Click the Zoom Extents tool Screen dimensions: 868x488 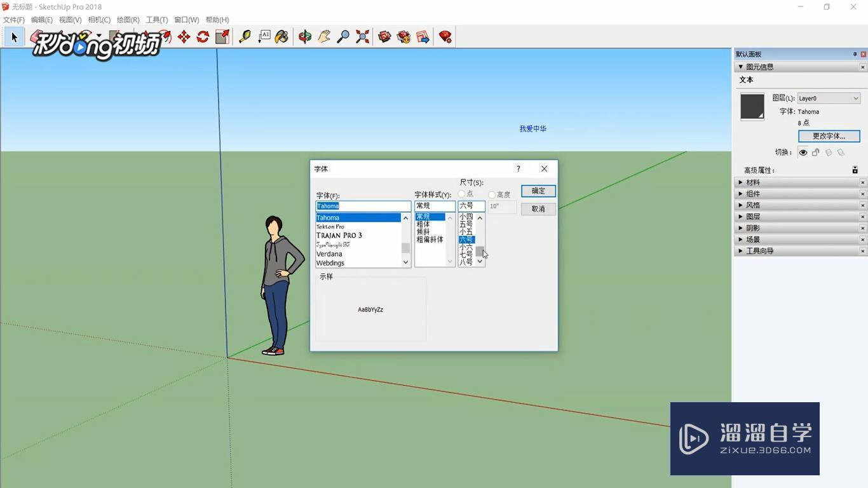tap(362, 37)
